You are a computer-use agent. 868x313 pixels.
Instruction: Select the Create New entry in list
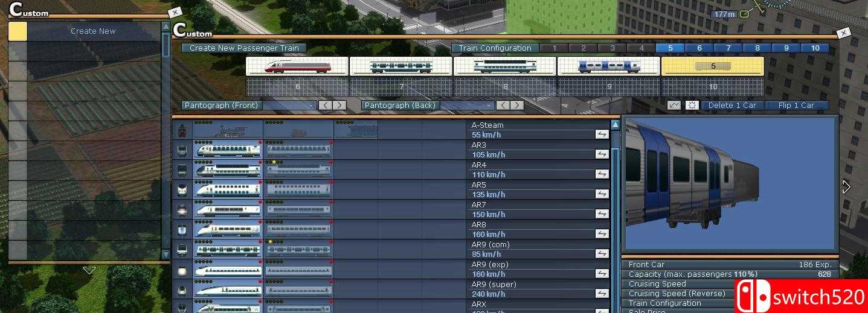click(x=93, y=31)
